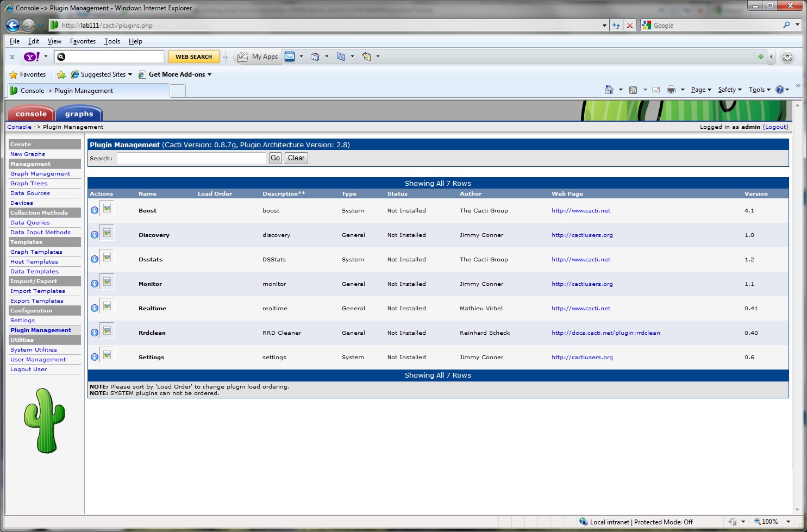Click the Console breadcrumb link

click(19, 127)
